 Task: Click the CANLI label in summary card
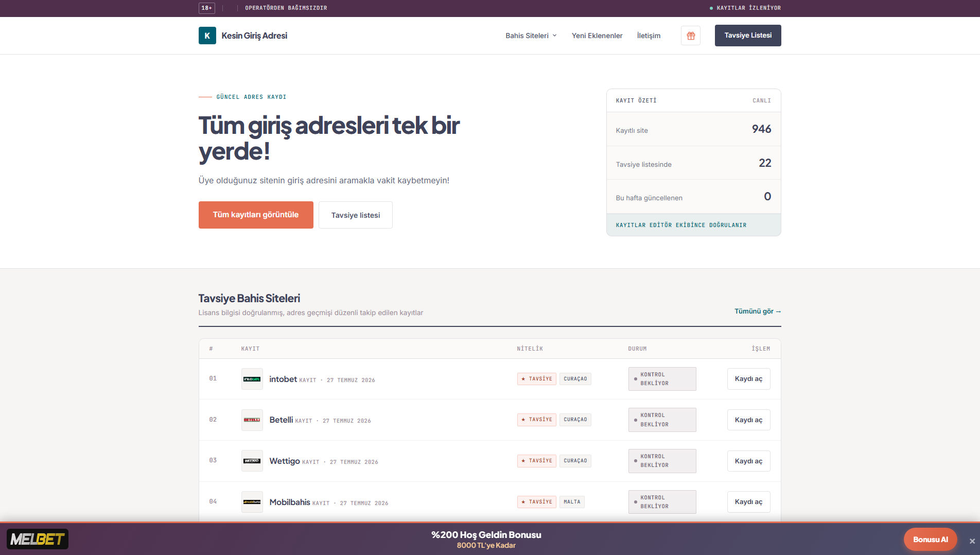(762, 100)
